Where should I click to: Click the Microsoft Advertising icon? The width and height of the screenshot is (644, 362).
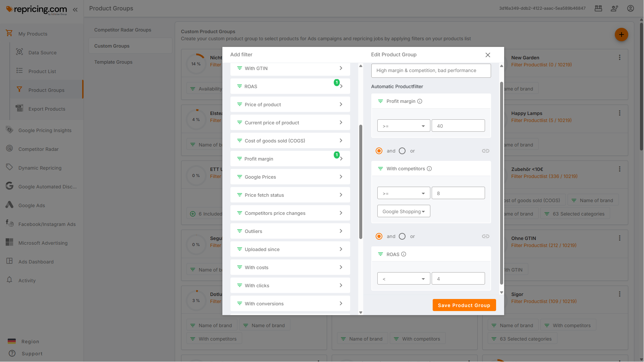9,242
